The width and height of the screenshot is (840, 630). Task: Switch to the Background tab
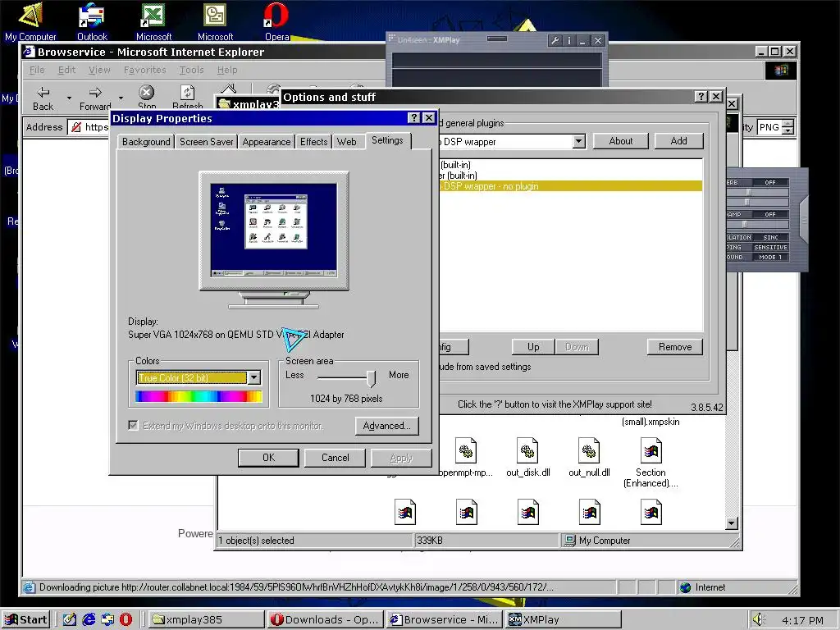tap(146, 141)
